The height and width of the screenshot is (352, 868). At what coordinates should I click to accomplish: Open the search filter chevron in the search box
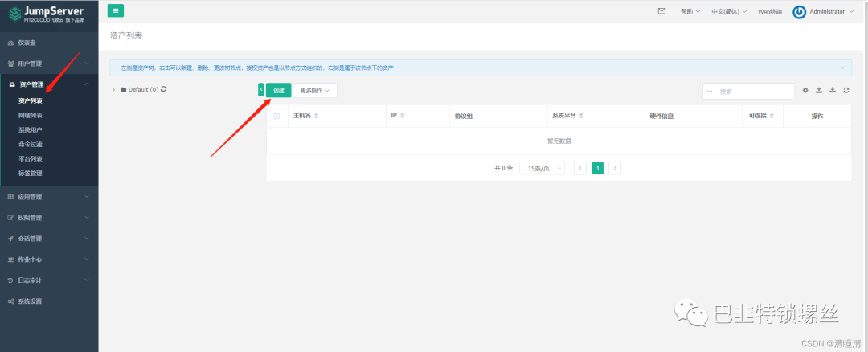pyautogui.click(x=710, y=92)
